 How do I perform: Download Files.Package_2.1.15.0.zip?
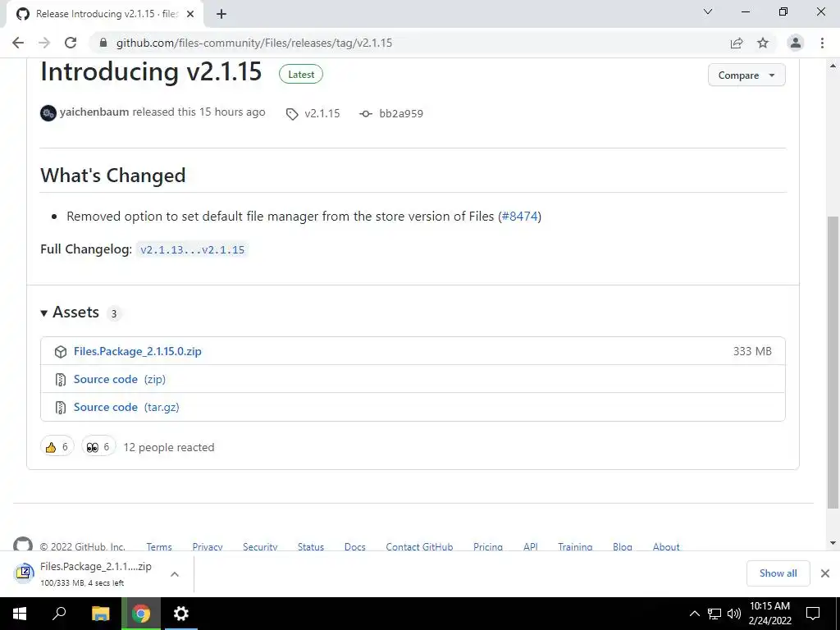138,351
